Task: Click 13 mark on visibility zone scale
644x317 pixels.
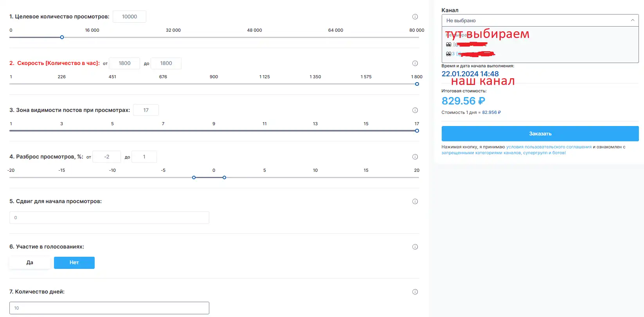Action: coord(315,124)
